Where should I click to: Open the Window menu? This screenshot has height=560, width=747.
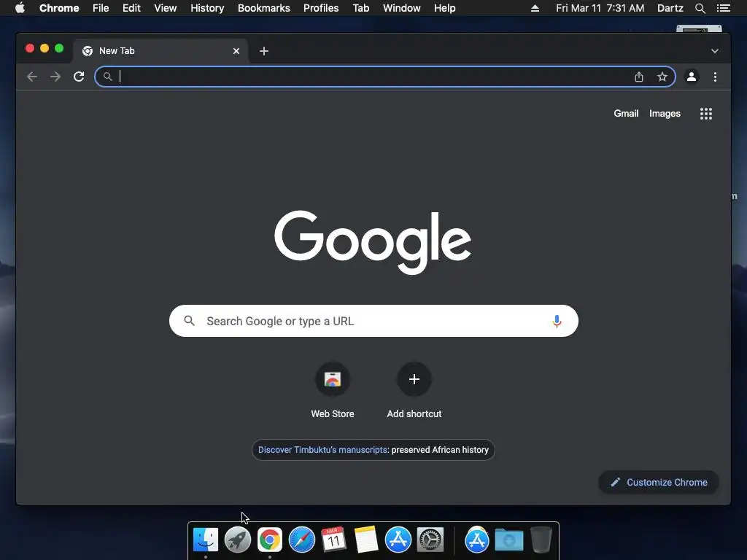[x=402, y=8]
